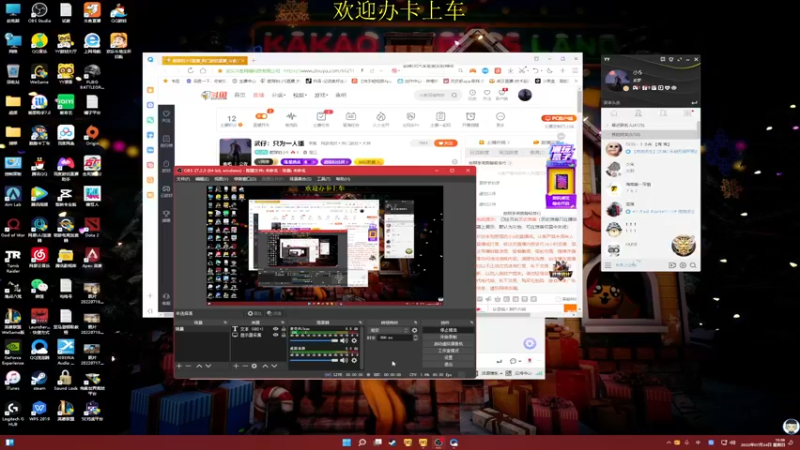Move selected source up in OBS
This screenshot has height=450, width=800.
tap(265, 366)
